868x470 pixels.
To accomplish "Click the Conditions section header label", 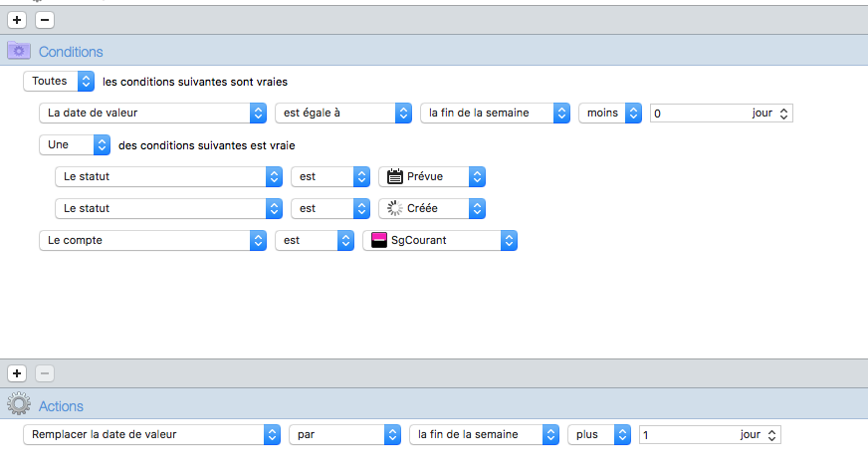I will pyautogui.click(x=71, y=52).
